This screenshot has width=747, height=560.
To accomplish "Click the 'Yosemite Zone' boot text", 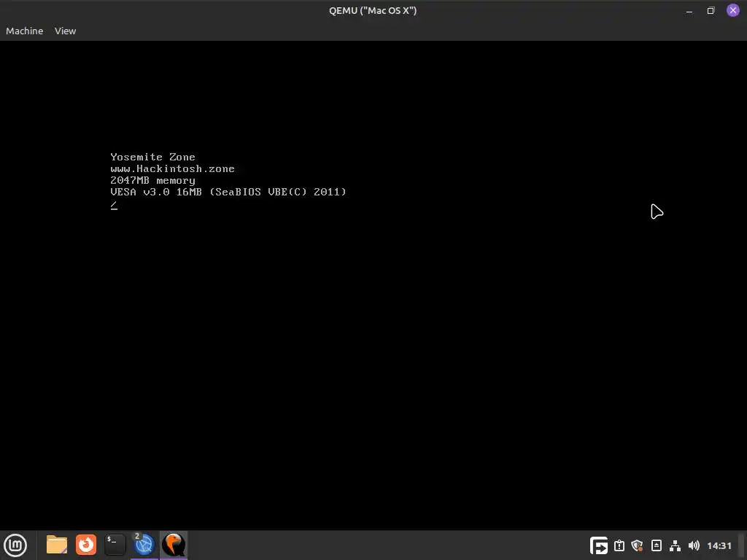I will (x=153, y=157).
